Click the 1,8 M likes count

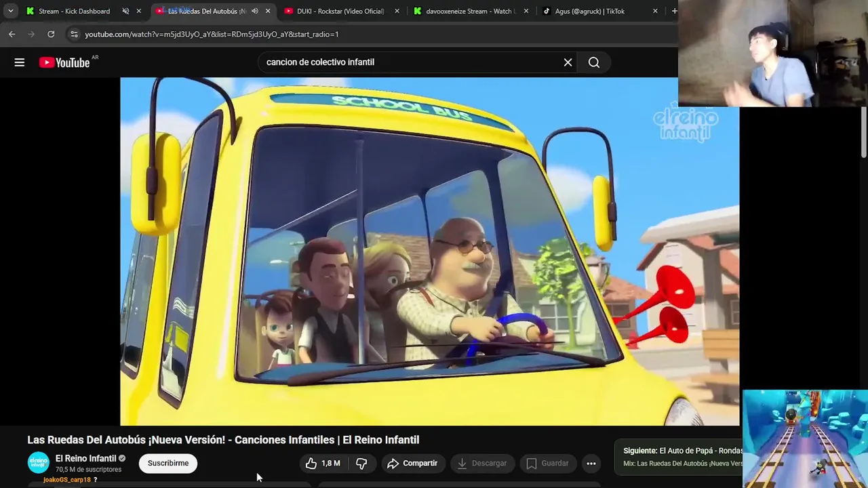point(331,464)
